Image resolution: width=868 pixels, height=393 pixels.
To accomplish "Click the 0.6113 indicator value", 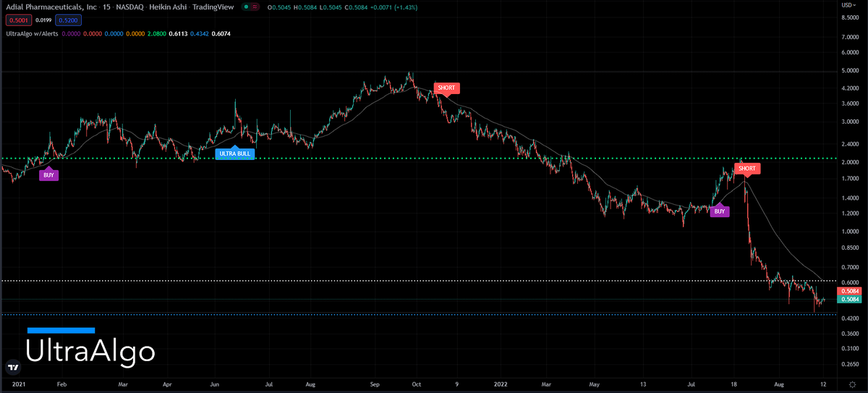I will [x=177, y=33].
